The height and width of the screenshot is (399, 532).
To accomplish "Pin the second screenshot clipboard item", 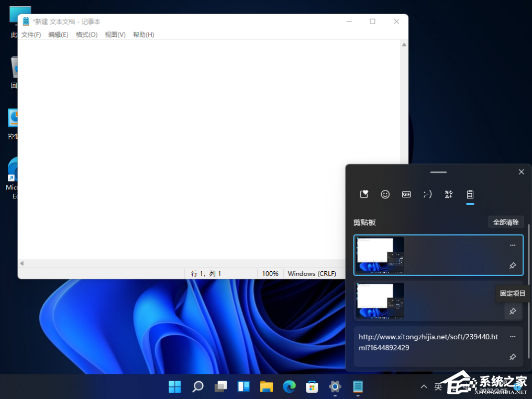I will (x=513, y=311).
